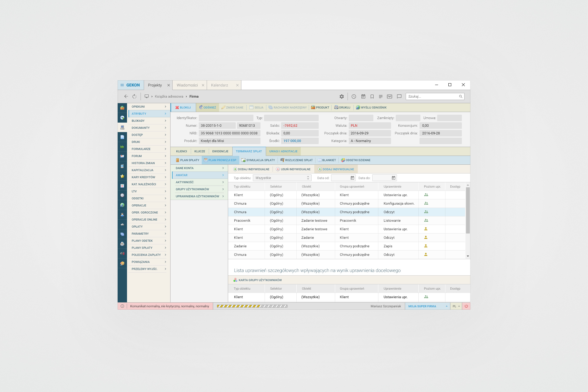Click the reload arrow beside back button
The height and width of the screenshot is (392, 588).
tap(134, 96)
